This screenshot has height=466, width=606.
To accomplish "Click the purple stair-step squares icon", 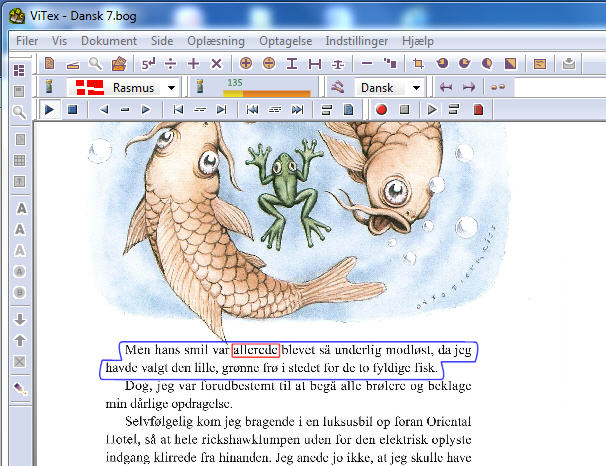I will 390,63.
